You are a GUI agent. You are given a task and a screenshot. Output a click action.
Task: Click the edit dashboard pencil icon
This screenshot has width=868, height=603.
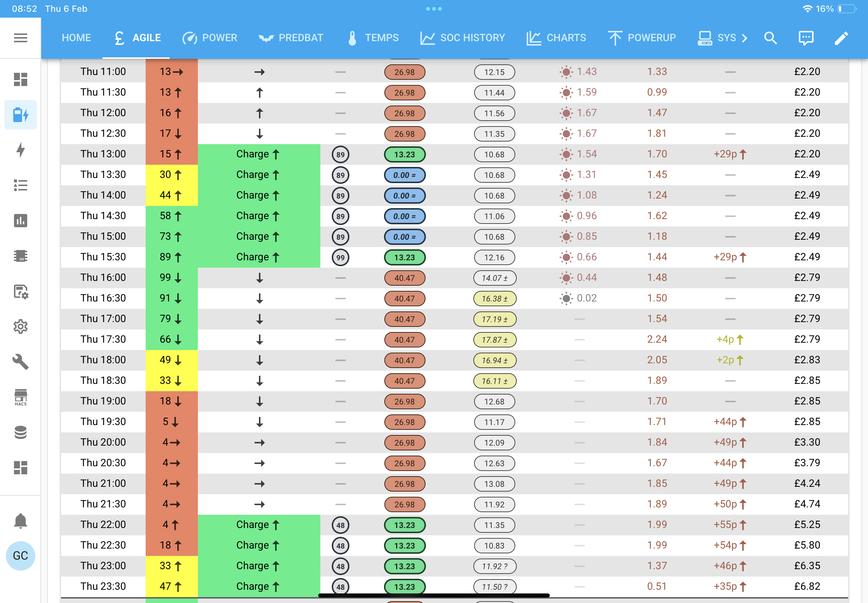click(x=841, y=38)
